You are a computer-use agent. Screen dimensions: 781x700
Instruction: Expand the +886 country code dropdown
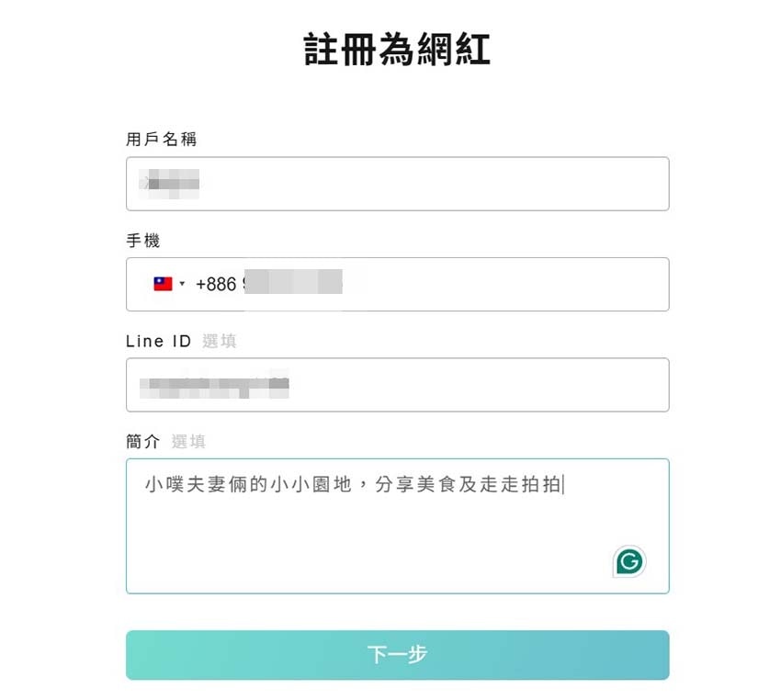[169, 284]
